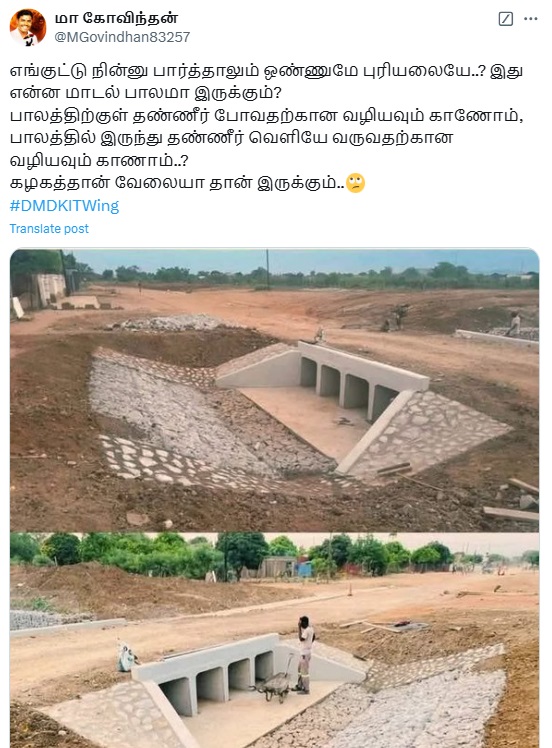Click the man standing in the bottom photo
Screen dimensions: 552x748
[x=304, y=654]
